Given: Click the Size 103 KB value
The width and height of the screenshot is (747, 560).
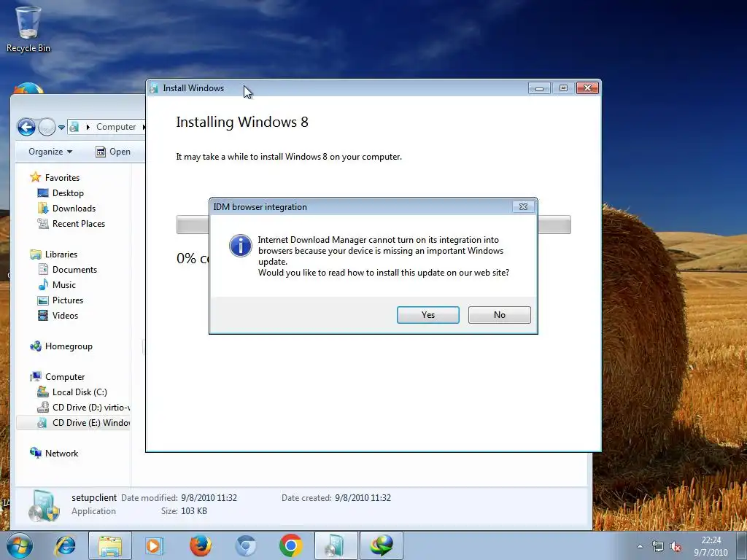Looking at the screenshot, I should click(x=194, y=511).
